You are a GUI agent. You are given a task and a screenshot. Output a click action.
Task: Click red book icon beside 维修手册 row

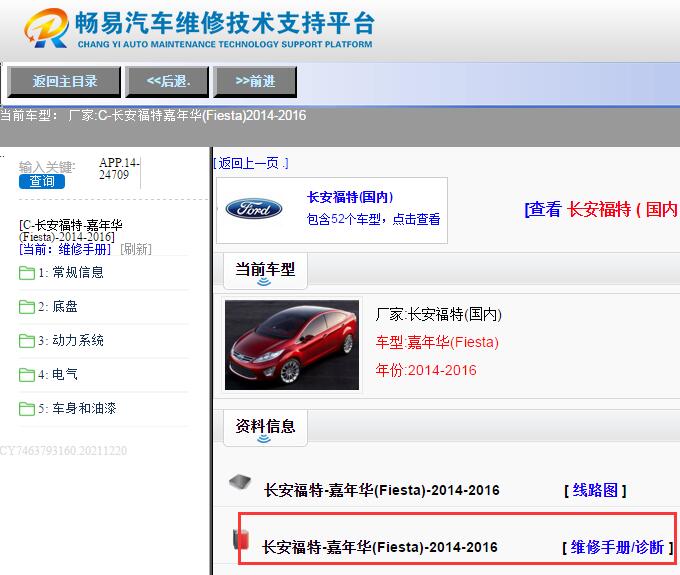tap(241, 539)
